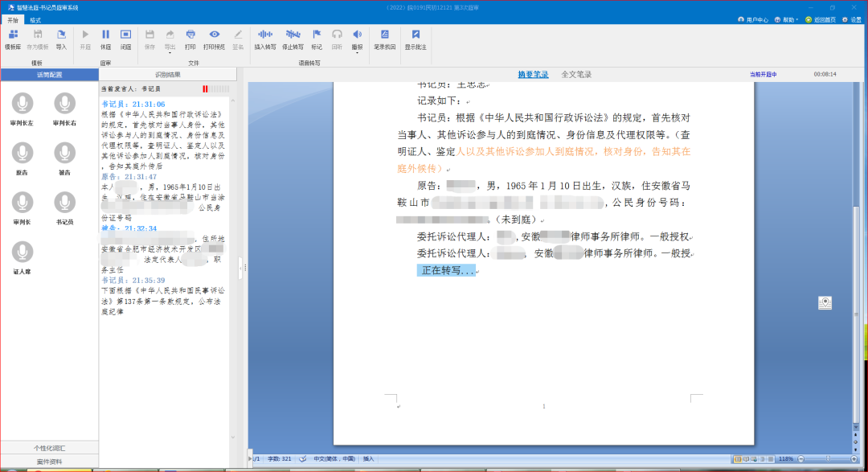
Task: Click the red audio level indicator
Action: pos(206,88)
